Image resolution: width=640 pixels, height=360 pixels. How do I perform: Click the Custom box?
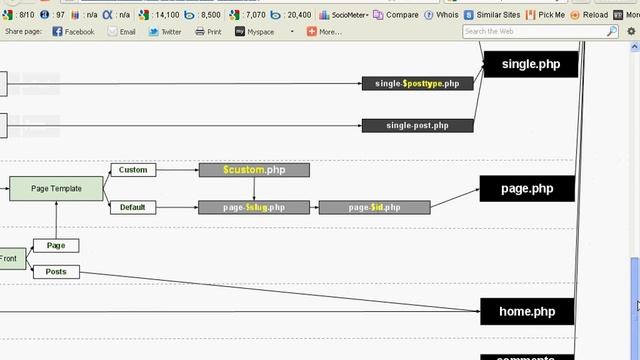(x=133, y=170)
